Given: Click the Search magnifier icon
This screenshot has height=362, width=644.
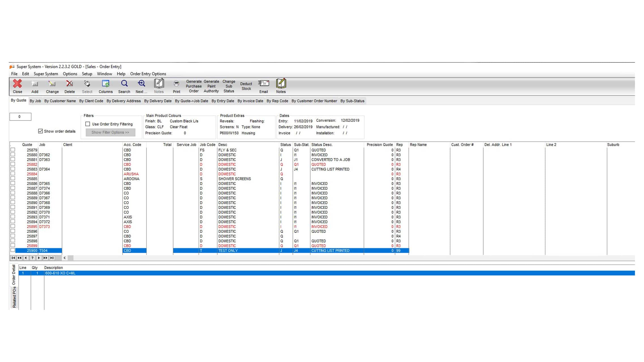Looking at the screenshot, I should point(124,83).
